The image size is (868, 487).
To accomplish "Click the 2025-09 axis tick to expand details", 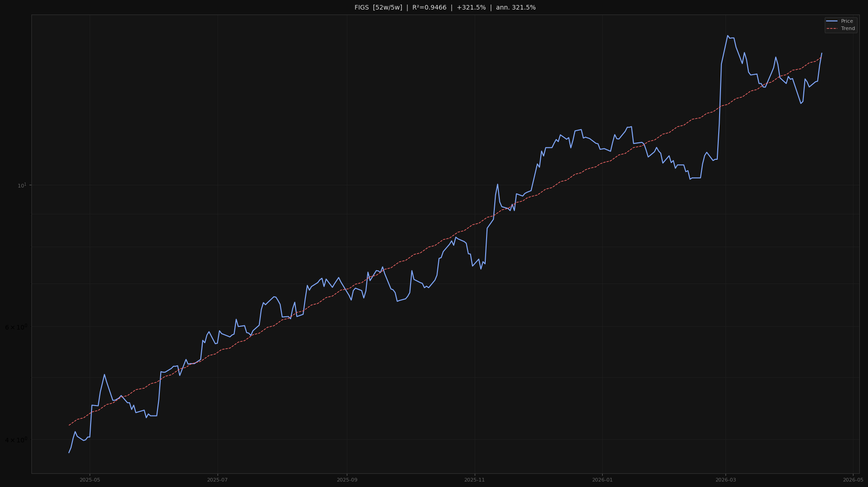I will click(347, 480).
